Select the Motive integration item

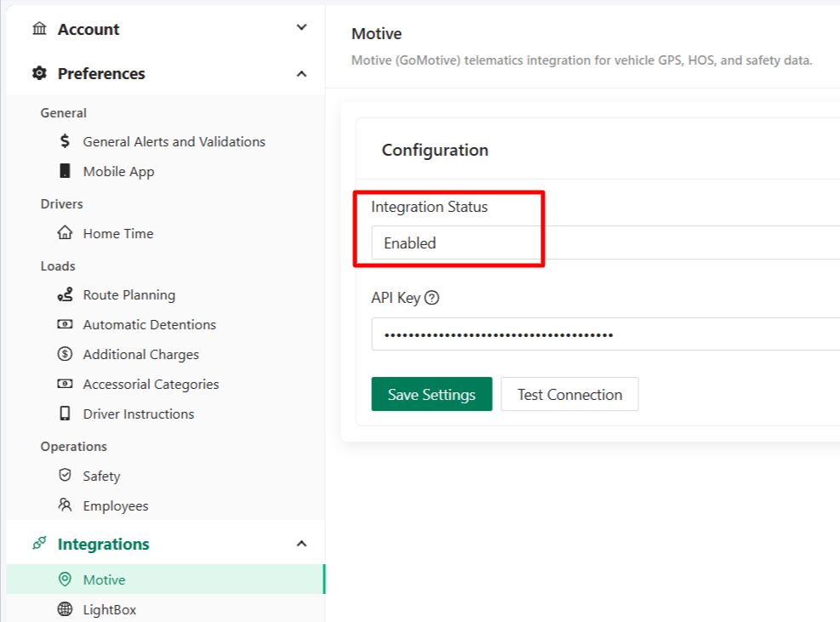166,579
